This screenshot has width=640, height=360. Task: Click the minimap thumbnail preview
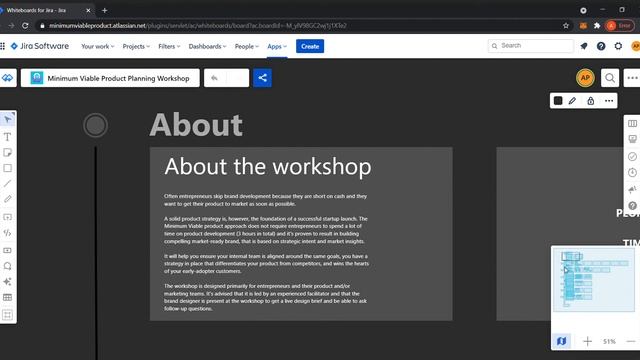coord(593,280)
